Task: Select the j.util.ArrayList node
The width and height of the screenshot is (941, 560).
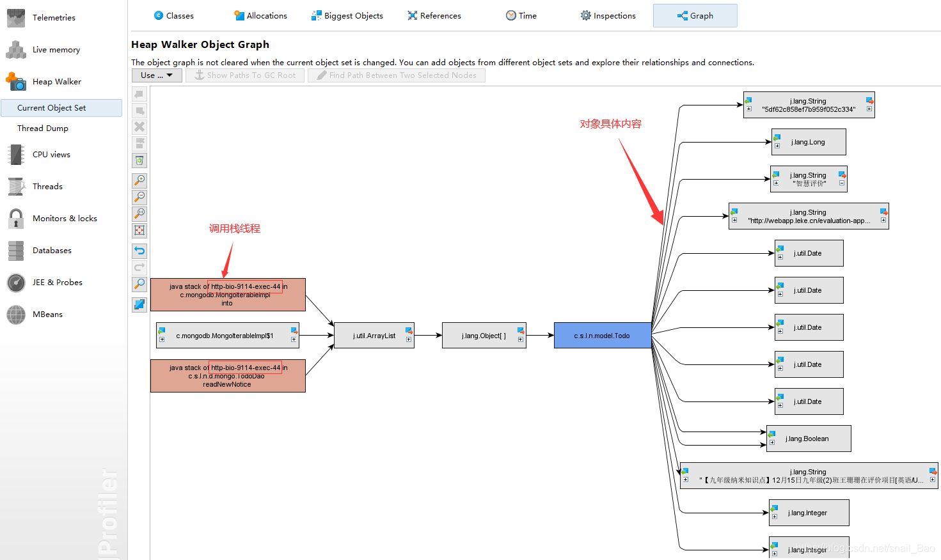Action: 374,336
